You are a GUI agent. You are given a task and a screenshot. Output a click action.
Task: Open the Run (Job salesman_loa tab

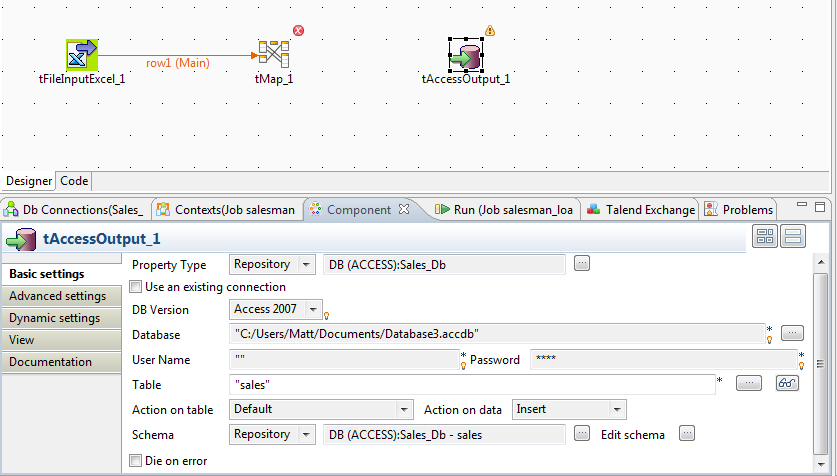(504, 210)
